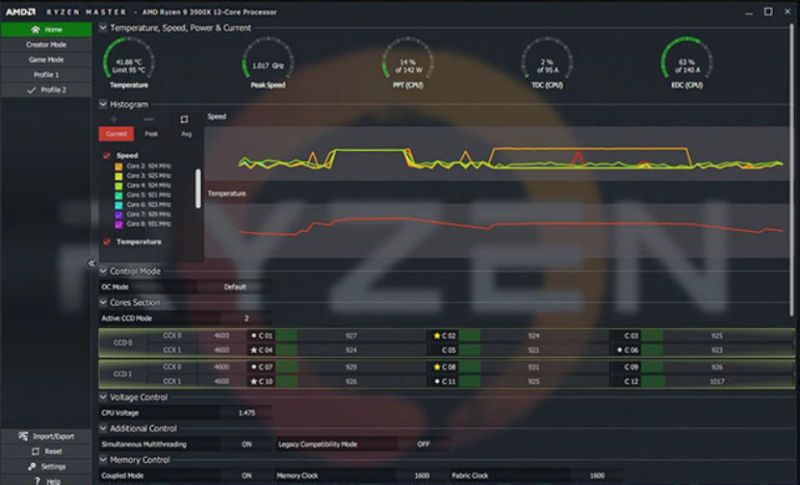Click the Reset icon in the sidebar
The height and width of the screenshot is (485, 800).
pyautogui.click(x=35, y=451)
